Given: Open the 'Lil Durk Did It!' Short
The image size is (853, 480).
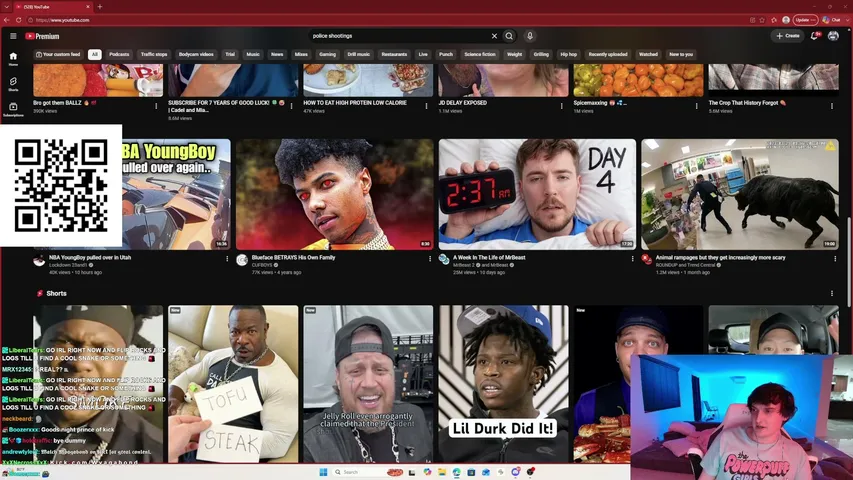Looking at the screenshot, I should click(x=504, y=384).
